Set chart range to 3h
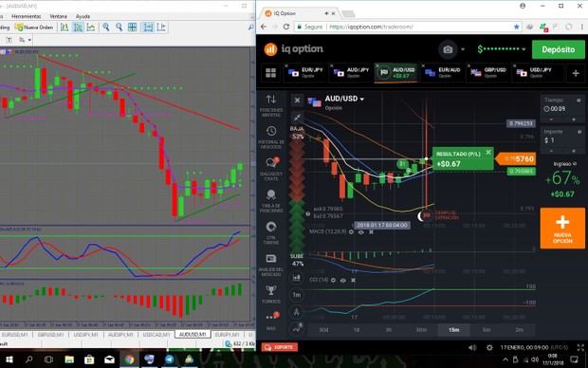This screenshot has height=368, width=588. point(389,330)
